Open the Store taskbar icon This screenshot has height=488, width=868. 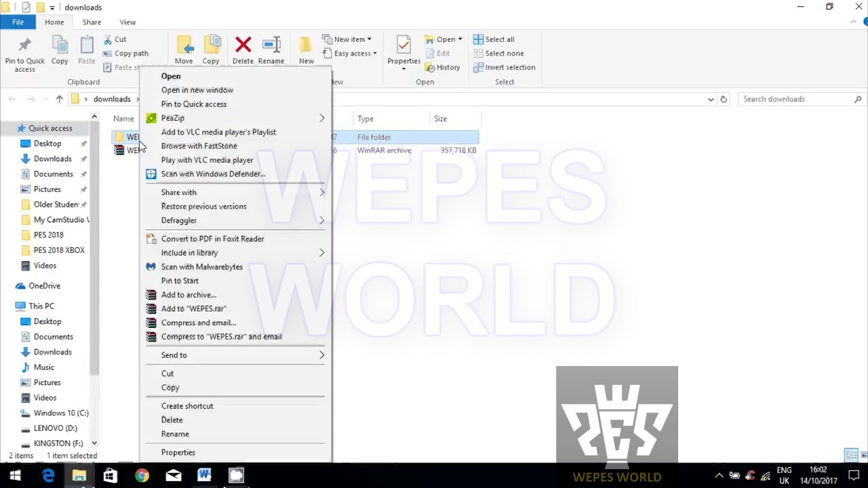click(110, 476)
